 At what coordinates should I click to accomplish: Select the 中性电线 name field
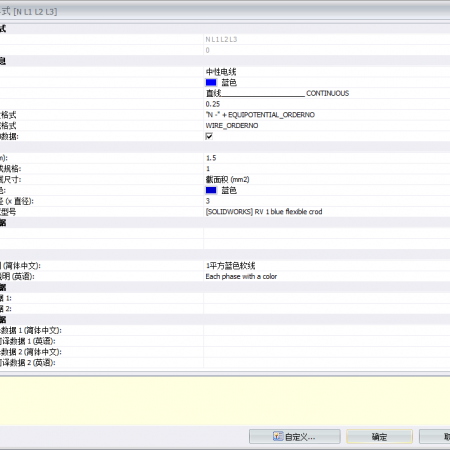327,72
